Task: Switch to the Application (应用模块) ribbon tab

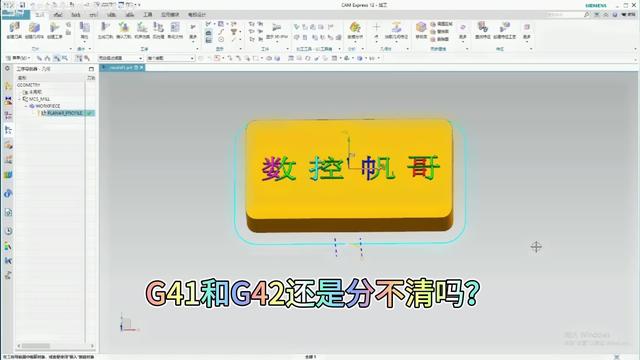Action: [170, 15]
